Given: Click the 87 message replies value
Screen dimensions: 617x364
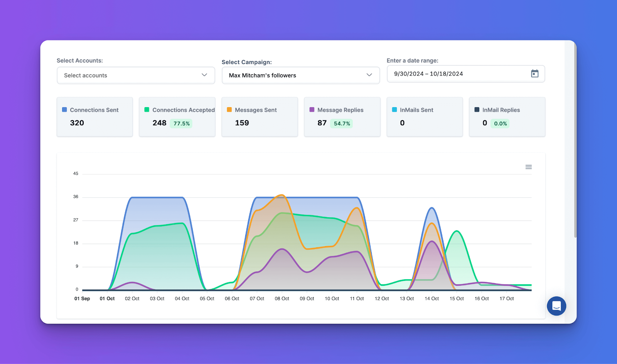Looking at the screenshot, I should click(x=322, y=123).
